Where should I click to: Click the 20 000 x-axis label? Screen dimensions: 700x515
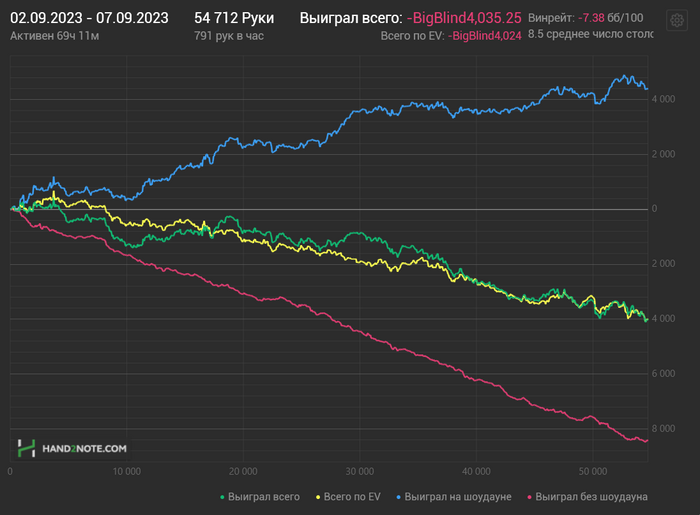[243, 471]
